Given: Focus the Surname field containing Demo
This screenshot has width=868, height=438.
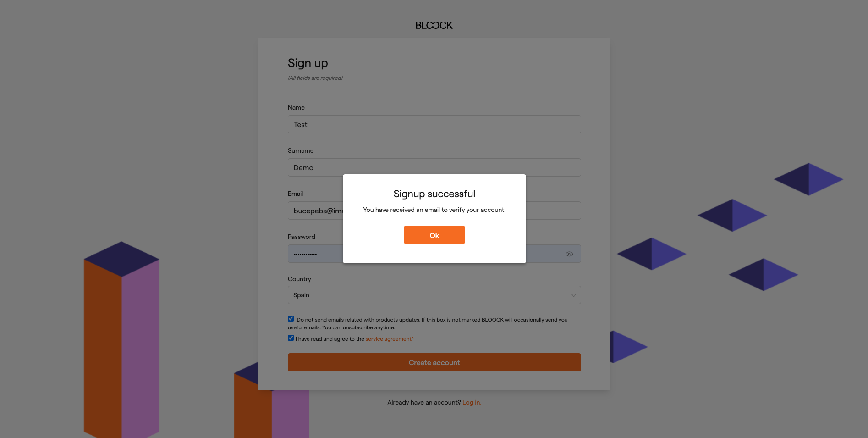Looking at the screenshot, I should 434,167.
